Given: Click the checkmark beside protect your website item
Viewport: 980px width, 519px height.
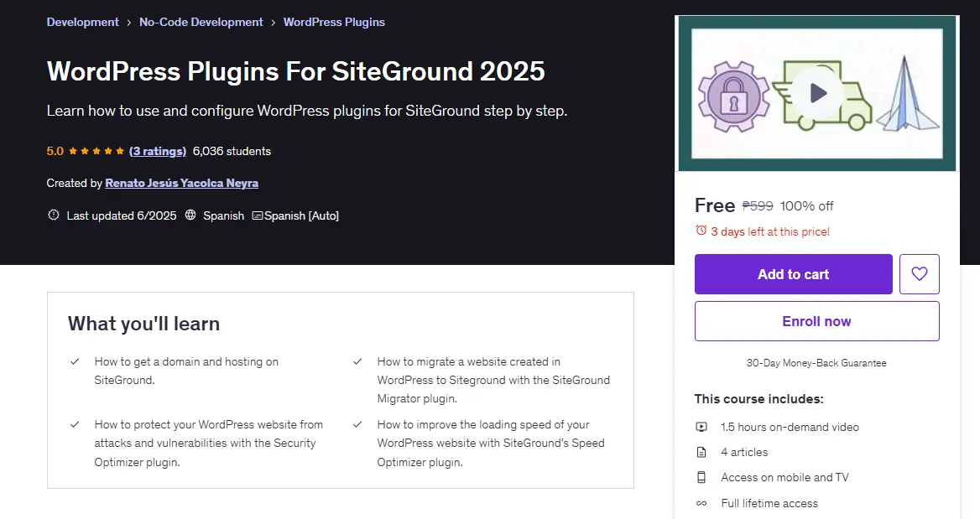Looking at the screenshot, I should [x=75, y=425].
